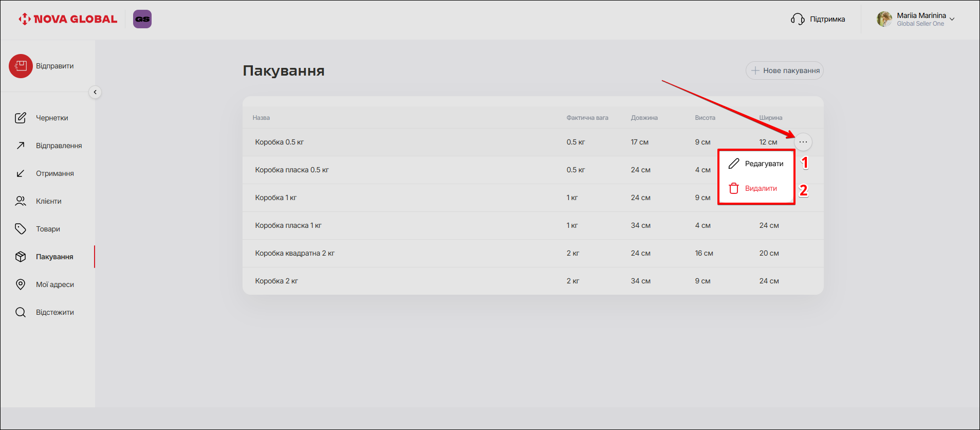Collapse the sidebar with the chevron button
This screenshot has height=430, width=980.
(x=95, y=92)
